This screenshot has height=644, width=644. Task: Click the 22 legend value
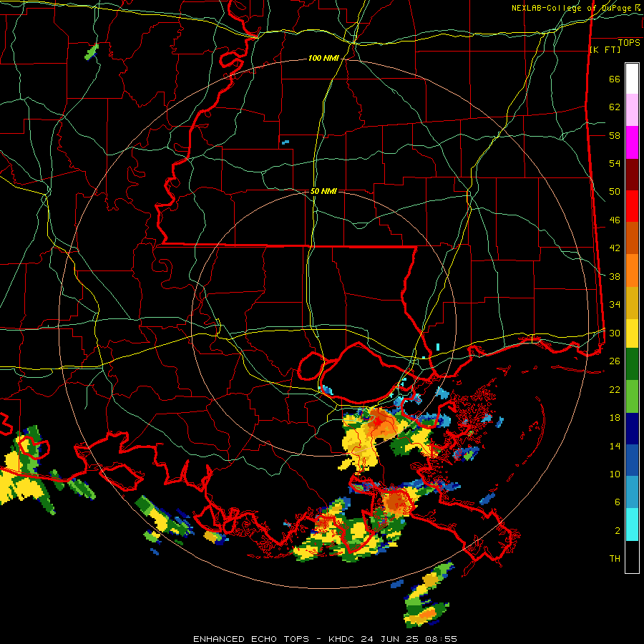coord(615,389)
